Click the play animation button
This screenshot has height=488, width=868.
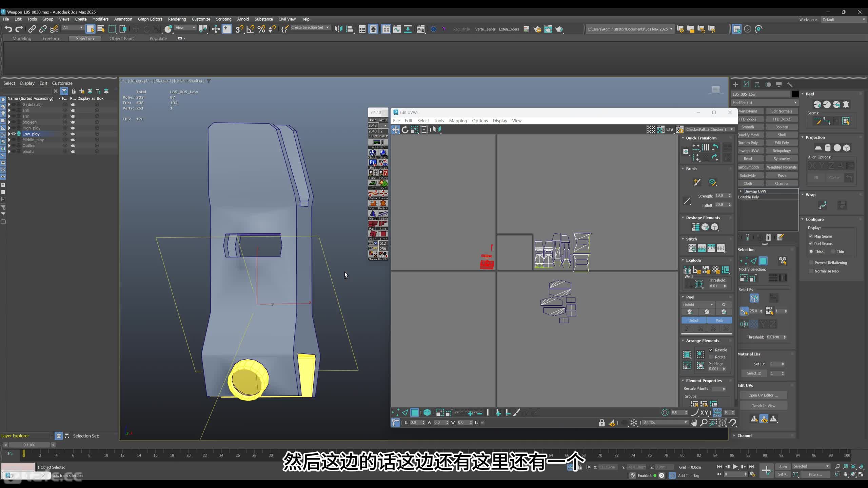tap(735, 467)
